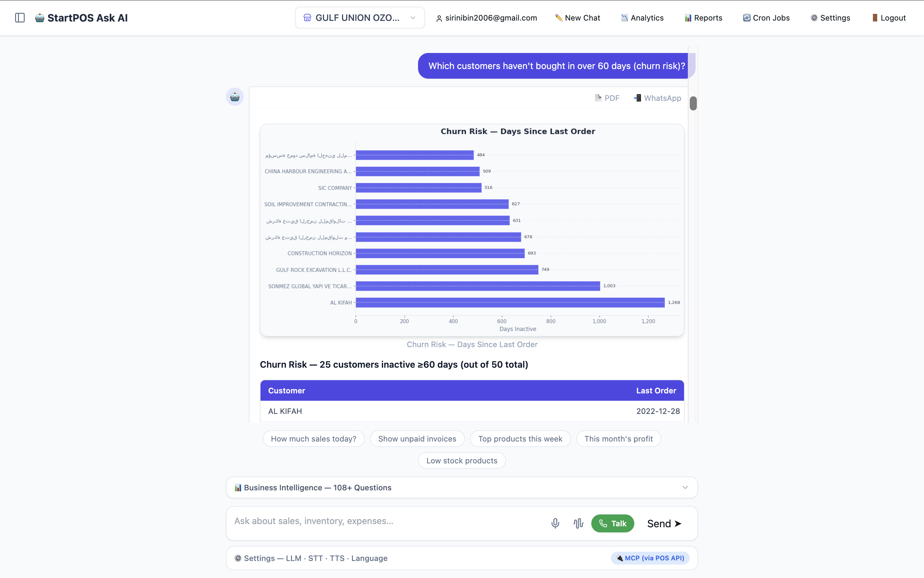Click the chart title text
This screenshot has width=924, height=578.
coord(518,131)
